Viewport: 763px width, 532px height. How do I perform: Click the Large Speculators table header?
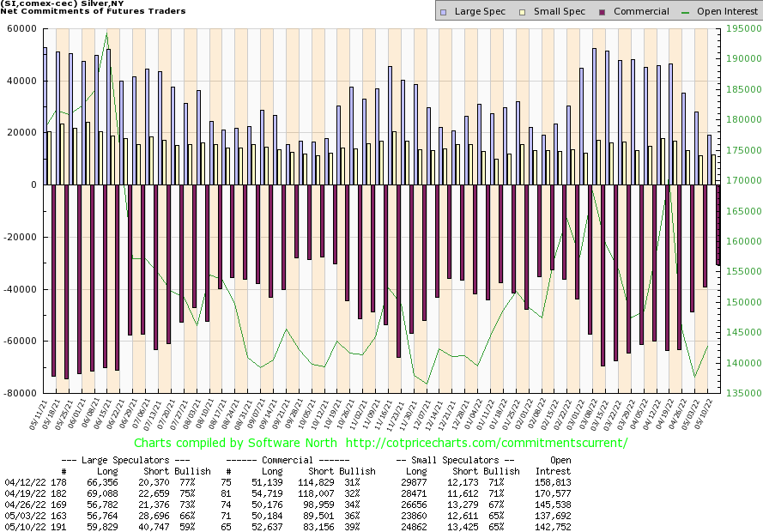click(125, 460)
